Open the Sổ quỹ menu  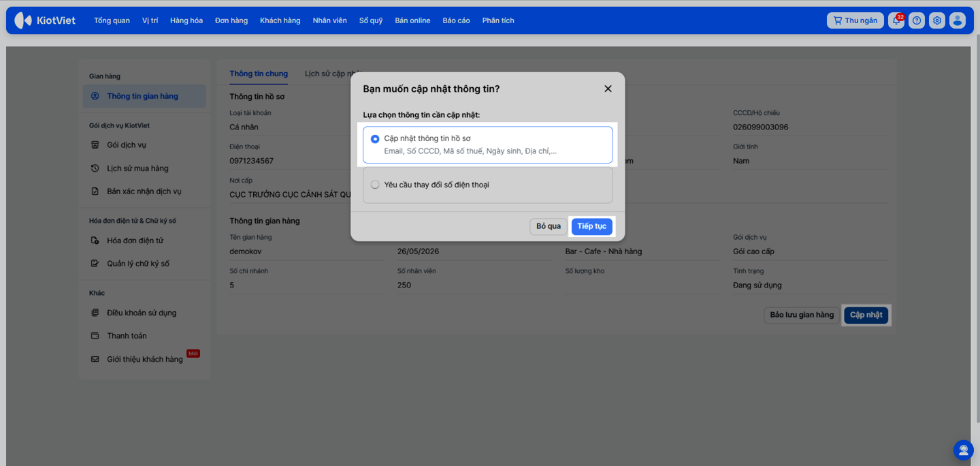(x=371, y=20)
